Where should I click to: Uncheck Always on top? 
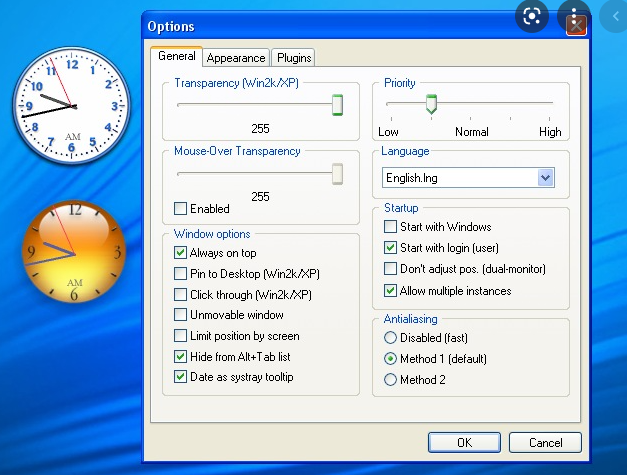[x=180, y=253]
